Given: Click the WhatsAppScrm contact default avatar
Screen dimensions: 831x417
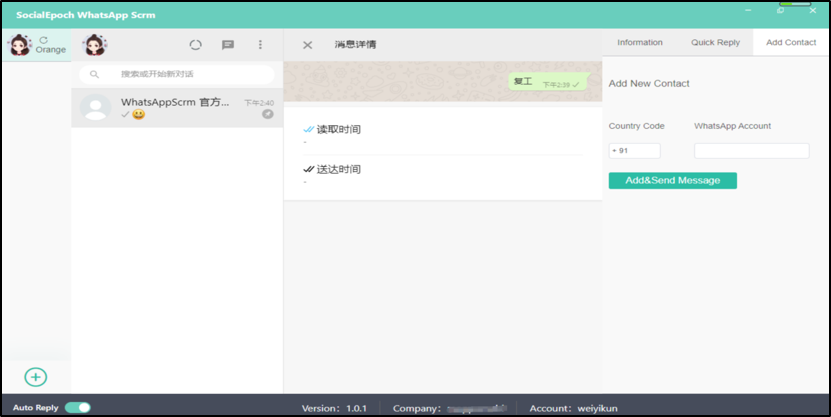Looking at the screenshot, I should tap(95, 108).
